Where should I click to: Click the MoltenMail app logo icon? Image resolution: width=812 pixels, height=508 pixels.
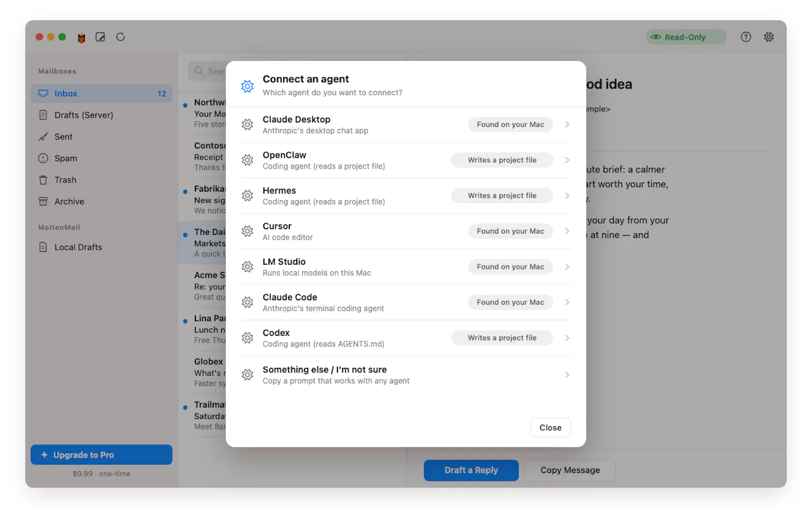pos(81,37)
